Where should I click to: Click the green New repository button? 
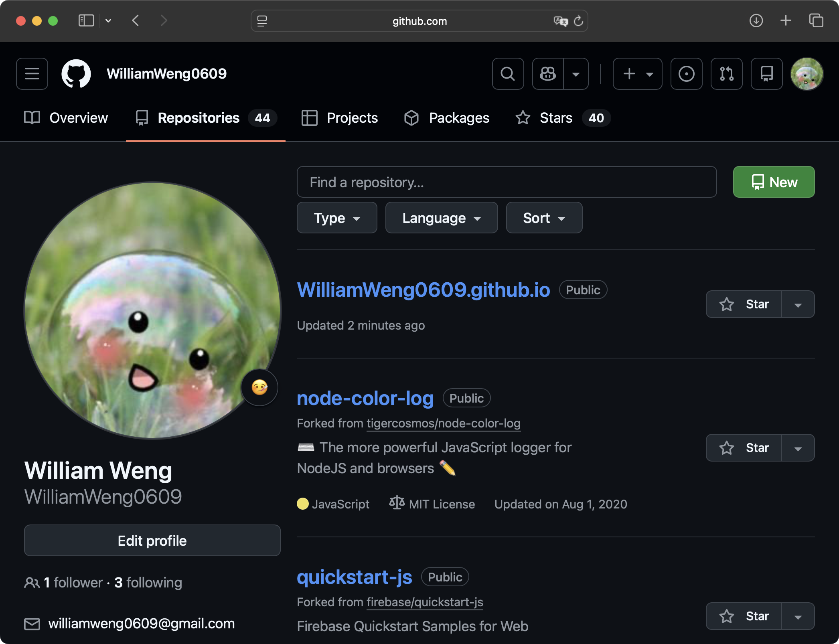(774, 182)
